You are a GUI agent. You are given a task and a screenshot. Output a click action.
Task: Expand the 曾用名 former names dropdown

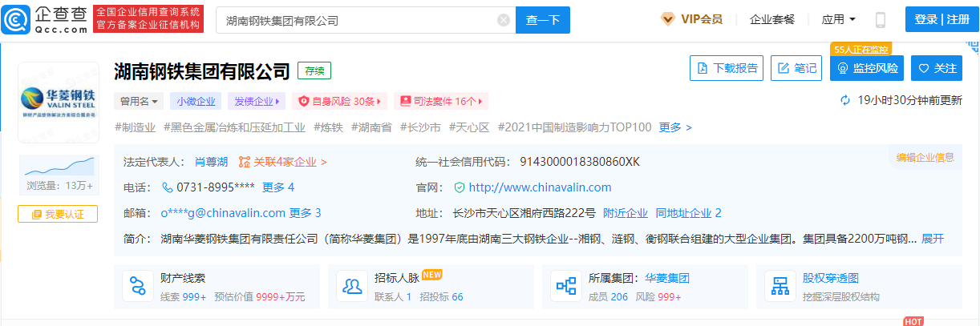(140, 102)
